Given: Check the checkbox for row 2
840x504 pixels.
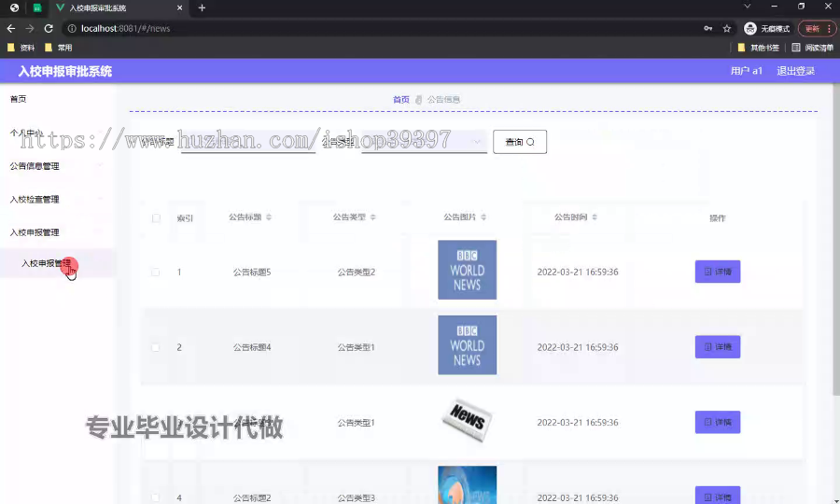Looking at the screenshot, I should tap(155, 347).
